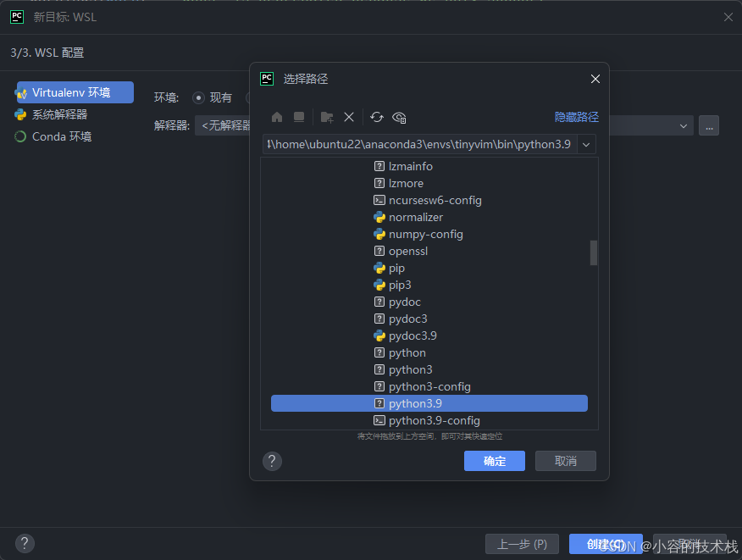
Task: Open help in the path chooser dialog
Action: pyautogui.click(x=272, y=461)
